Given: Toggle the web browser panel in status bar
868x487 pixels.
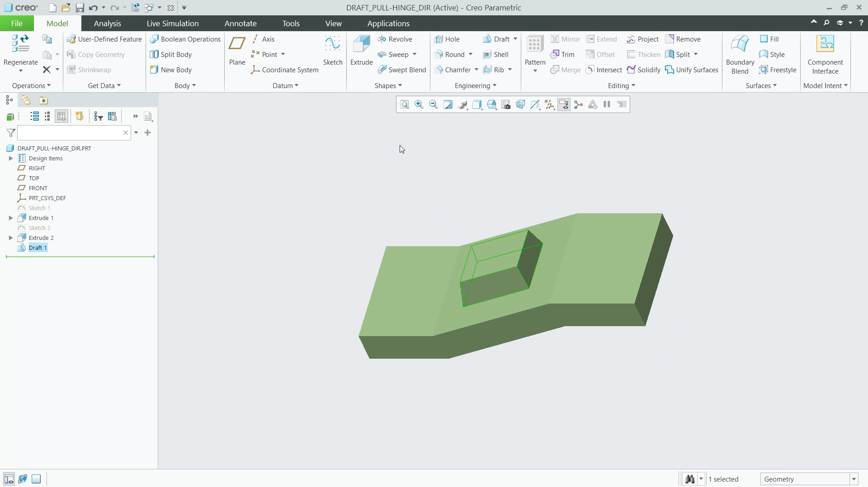Looking at the screenshot, I should (23, 479).
